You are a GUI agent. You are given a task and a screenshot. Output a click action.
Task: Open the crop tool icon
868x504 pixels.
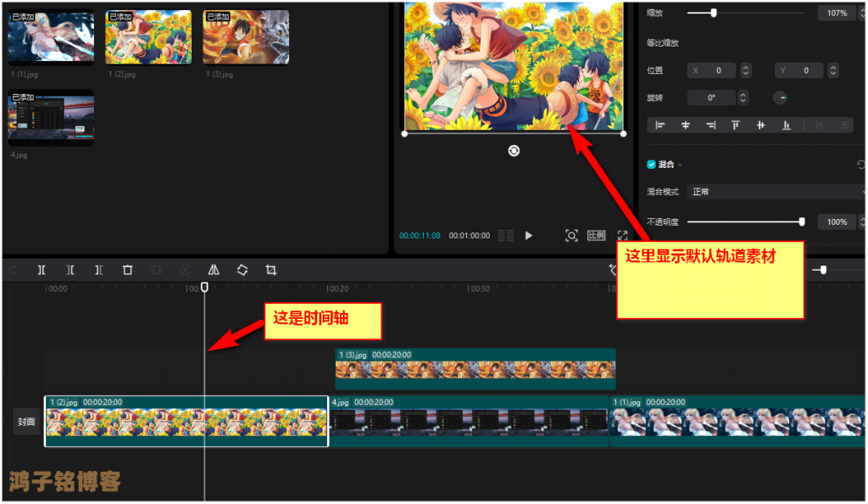tap(270, 270)
